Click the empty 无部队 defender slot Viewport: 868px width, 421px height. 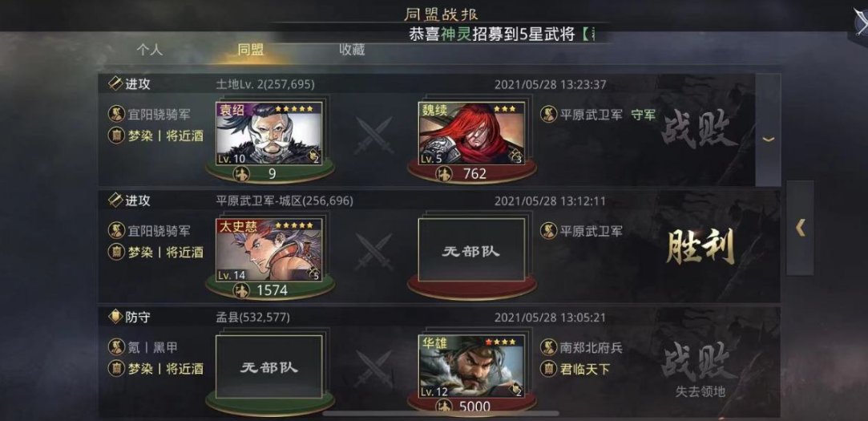[471, 250]
